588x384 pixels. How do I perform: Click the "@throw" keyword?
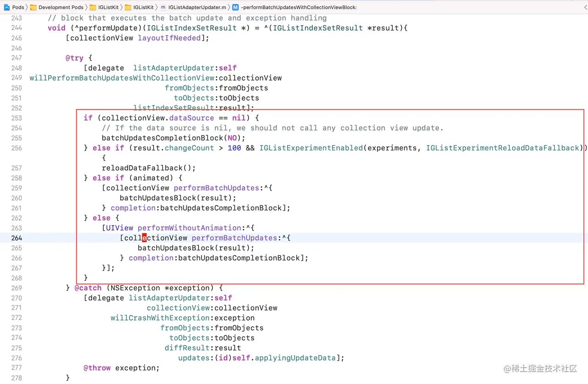point(97,368)
